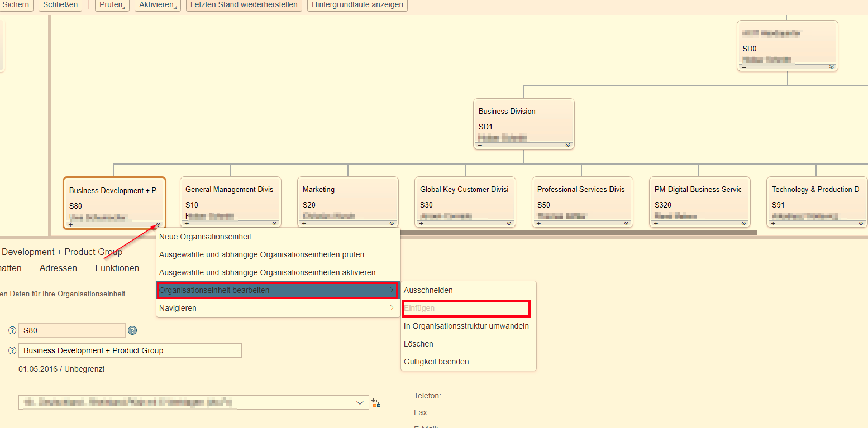
Task: Select the Marketing card
Action: 348,202
